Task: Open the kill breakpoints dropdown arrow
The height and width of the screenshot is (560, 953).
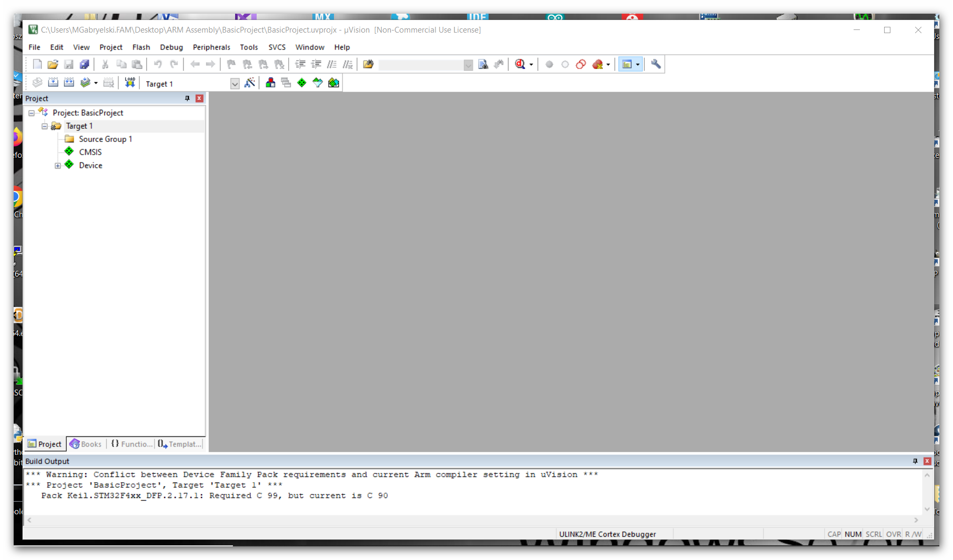Action: [x=608, y=64]
